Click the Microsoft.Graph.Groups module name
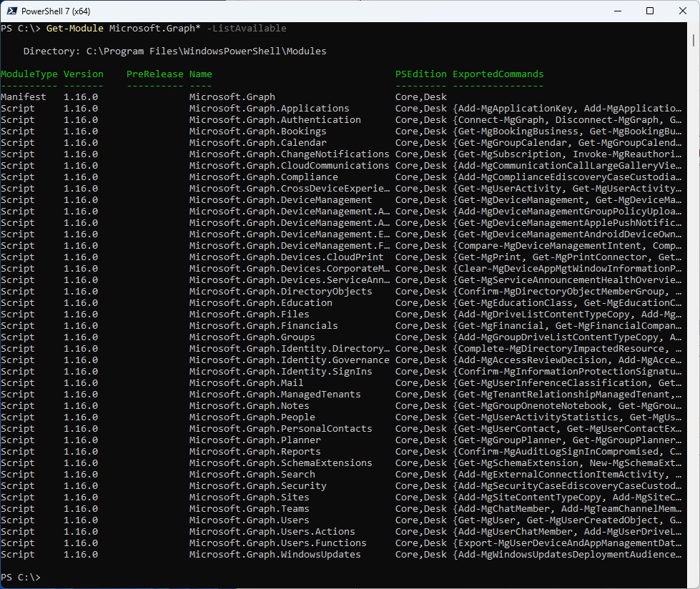 coord(252,337)
